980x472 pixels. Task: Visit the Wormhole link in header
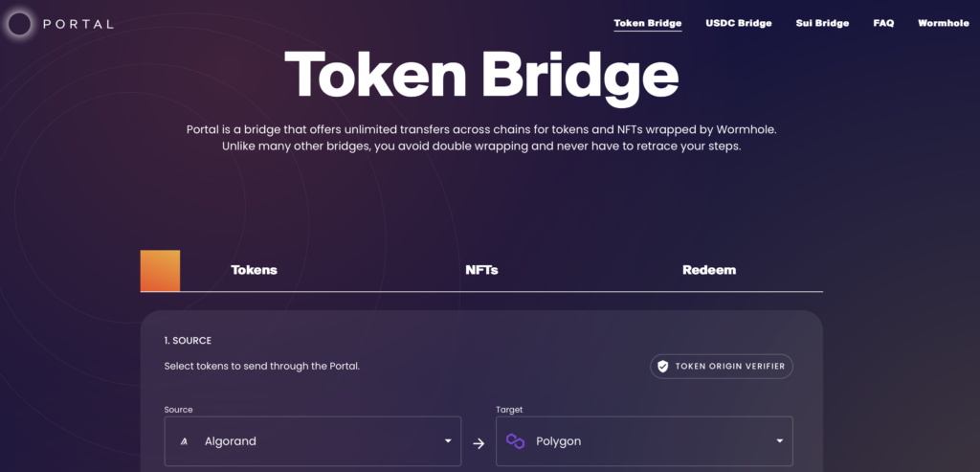(943, 23)
